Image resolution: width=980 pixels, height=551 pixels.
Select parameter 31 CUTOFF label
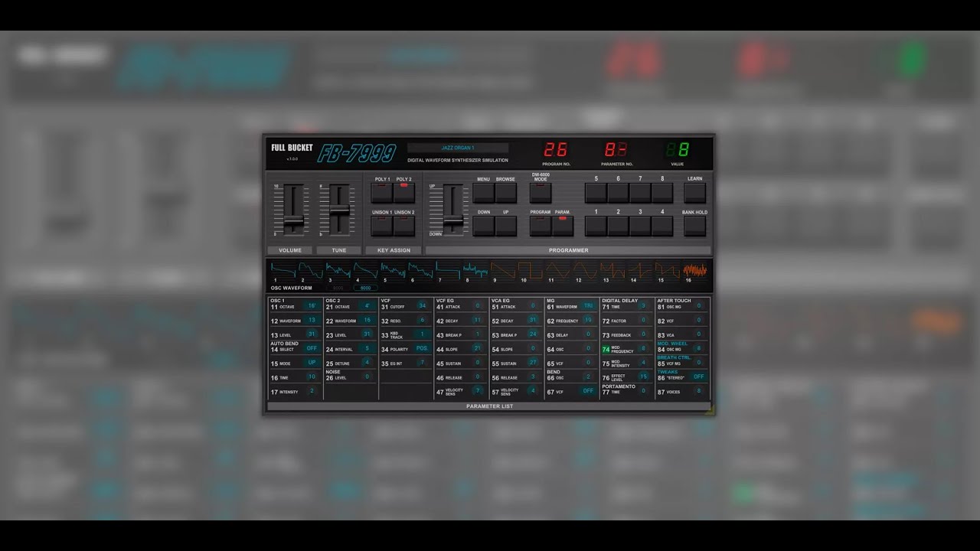pyautogui.click(x=392, y=307)
